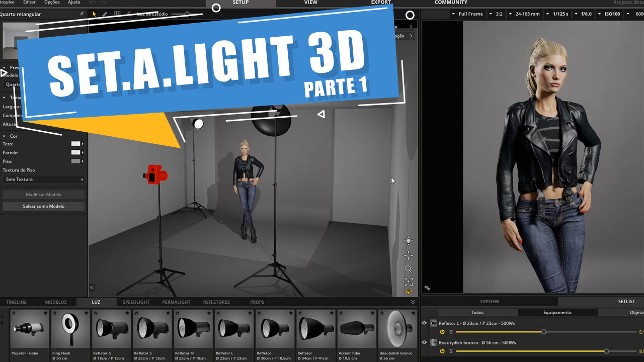
Task: Toggle power button for Refletor L
Action: [442, 332]
